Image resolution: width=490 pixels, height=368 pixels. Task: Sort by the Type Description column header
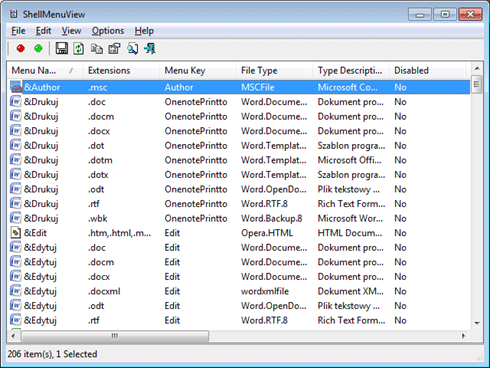pos(351,70)
